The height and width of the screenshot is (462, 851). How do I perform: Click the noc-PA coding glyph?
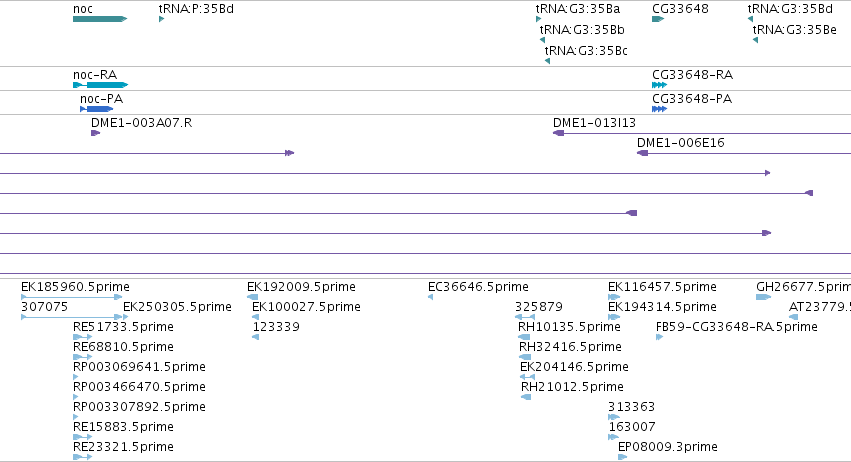pos(97,109)
